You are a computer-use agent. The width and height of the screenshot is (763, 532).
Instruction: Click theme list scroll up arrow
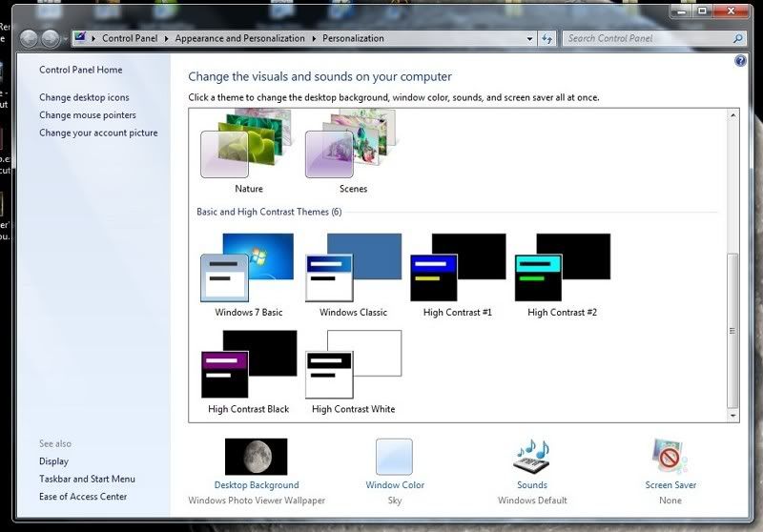tap(732, 115)
